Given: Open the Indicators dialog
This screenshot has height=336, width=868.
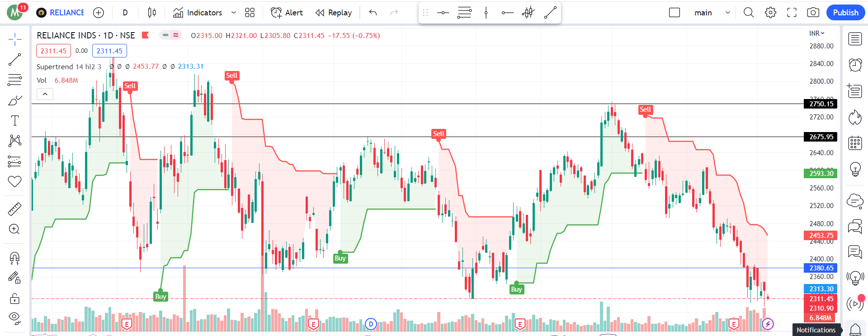Looking at the screenshot, I should [x=198, y=13].
